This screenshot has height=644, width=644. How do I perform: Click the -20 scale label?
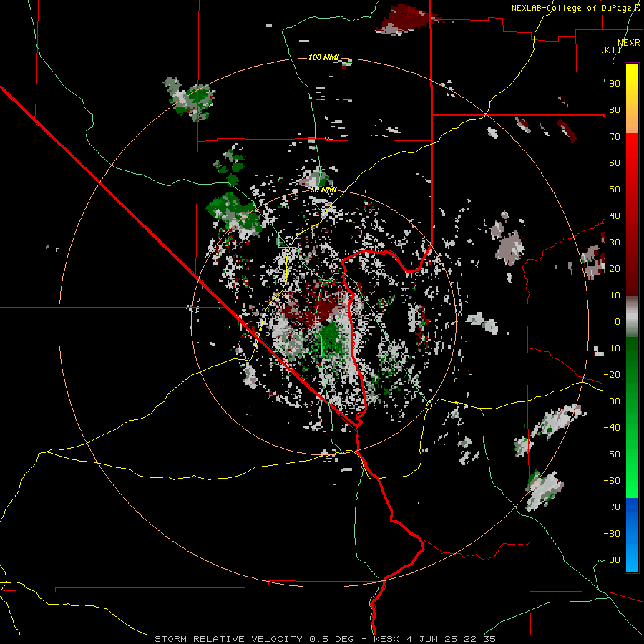612,375
